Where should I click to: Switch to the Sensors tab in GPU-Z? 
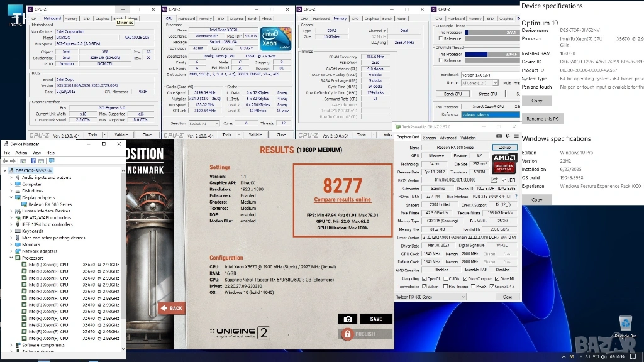(430, 137)
